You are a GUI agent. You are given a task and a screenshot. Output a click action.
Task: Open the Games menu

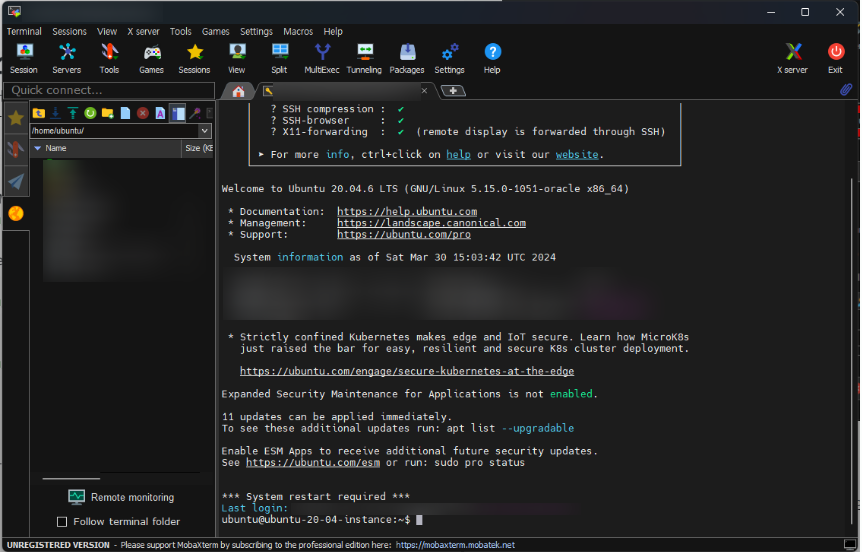click(x=216, y=31)
